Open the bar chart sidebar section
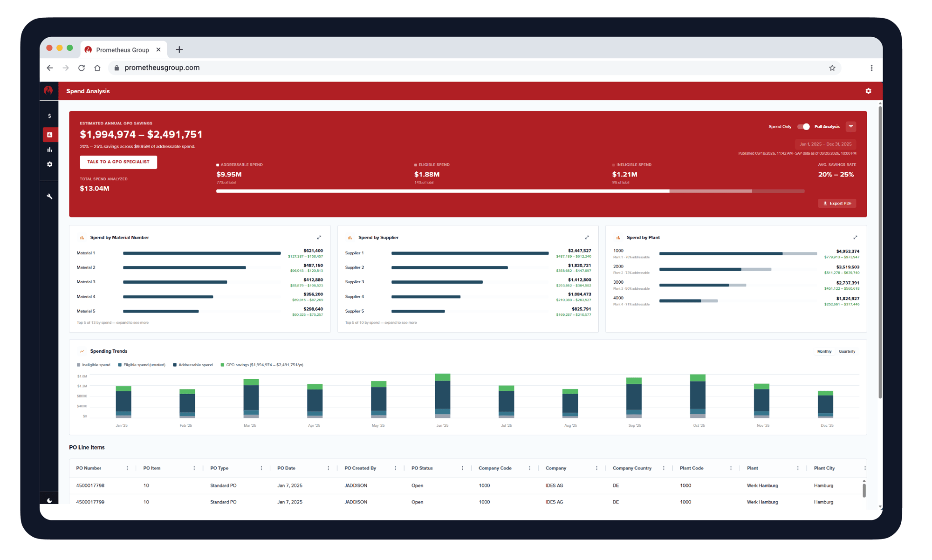 tap(49, 150)
